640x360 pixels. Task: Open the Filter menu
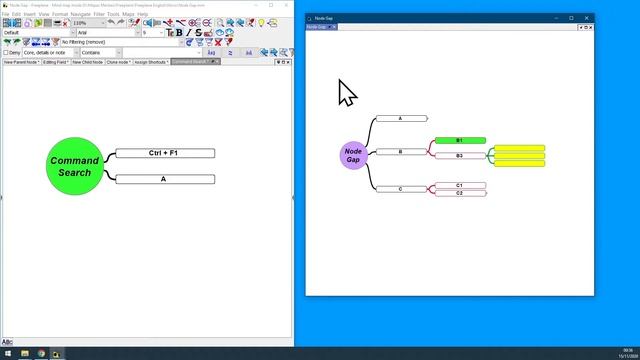click(99, 14)
